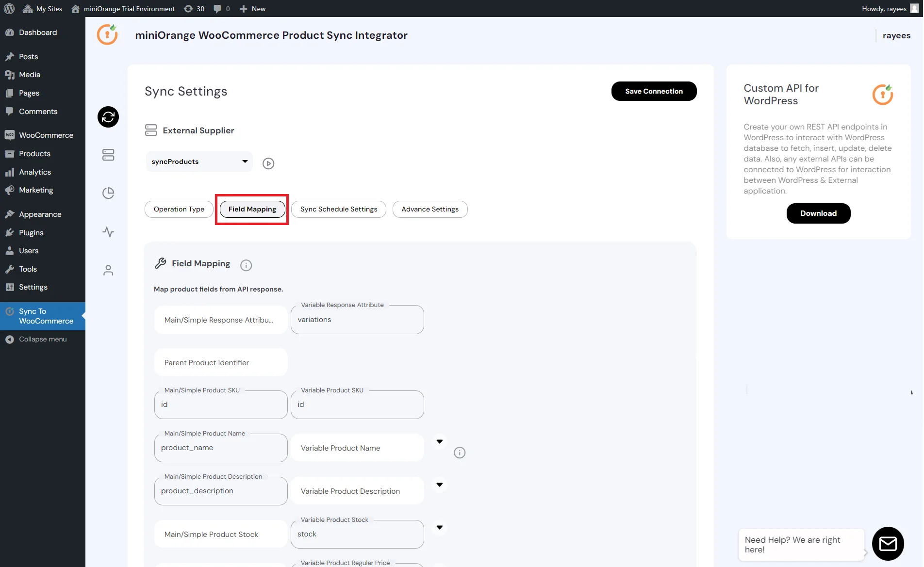Image resolution: width=924 pixels, height=567 pixels.
Task: Select the sync circular-arrows plugin nav icon
Action: point(108,117)
